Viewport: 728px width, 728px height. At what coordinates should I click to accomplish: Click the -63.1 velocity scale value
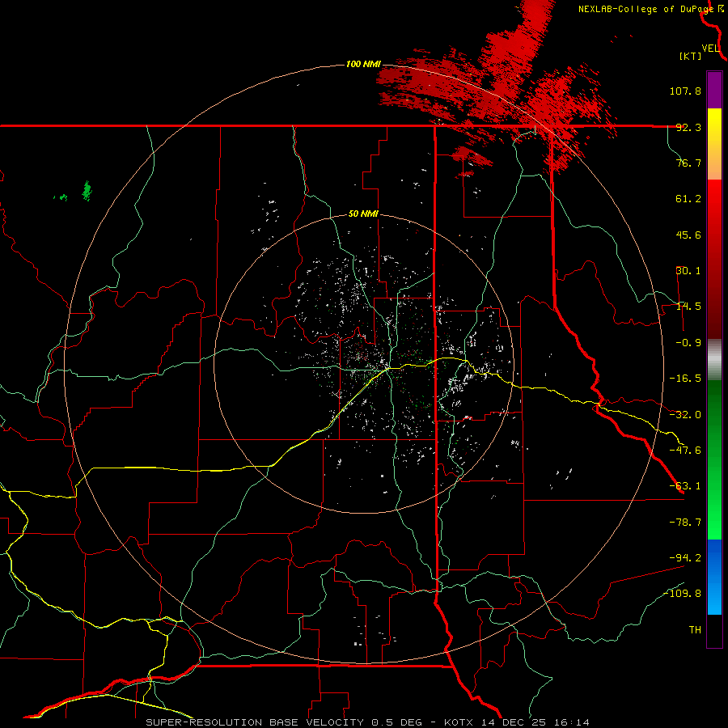pyautogui.click(x=685, y=486)
